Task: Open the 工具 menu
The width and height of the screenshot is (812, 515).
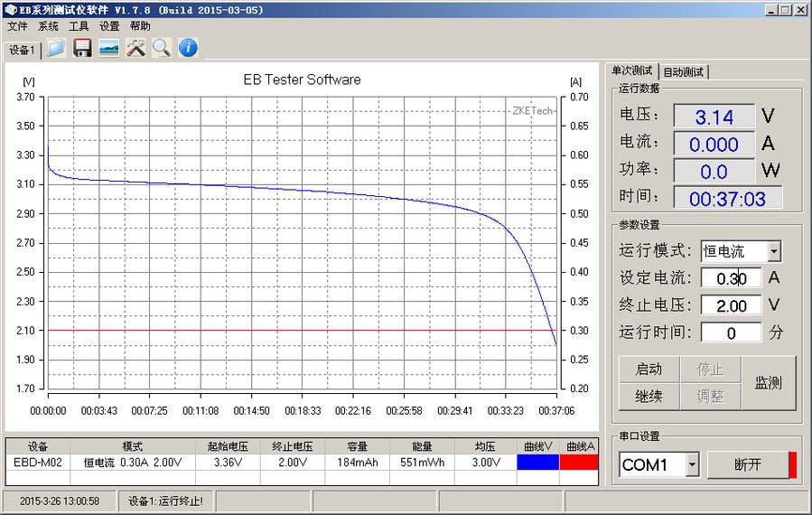Action: tap(79, 27)
